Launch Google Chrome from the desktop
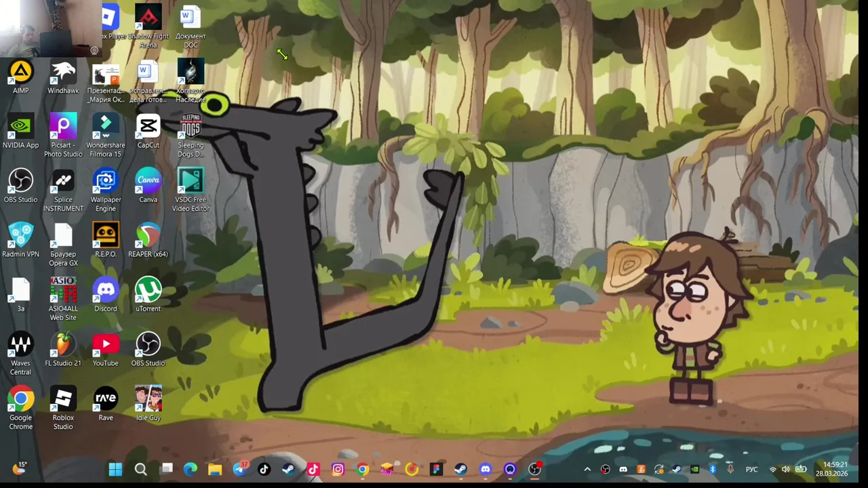 (20, 409)
